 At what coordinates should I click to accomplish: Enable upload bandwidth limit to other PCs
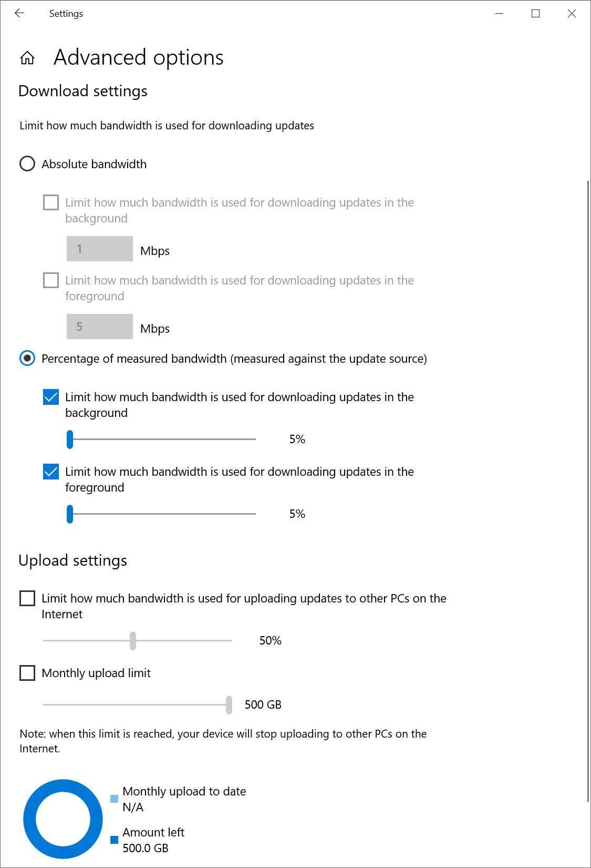pos(27,599)
